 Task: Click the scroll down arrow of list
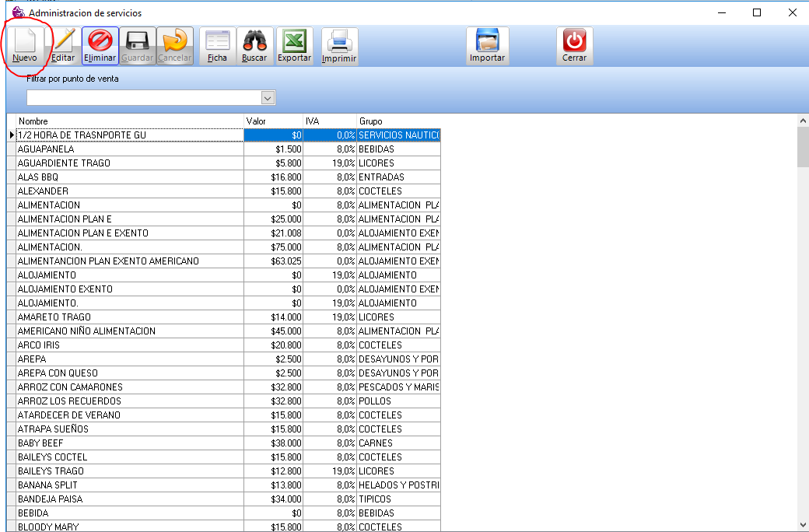(802, 526)
